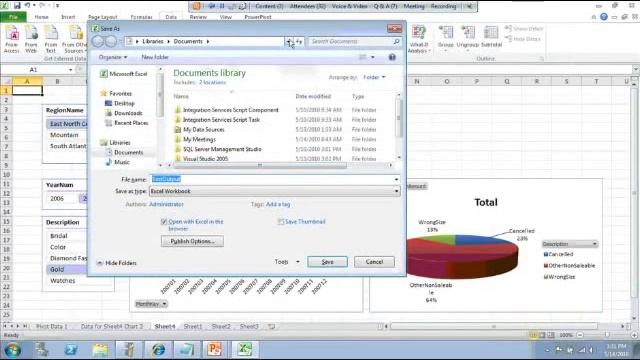640x360 pixels.
Task: Open the Home ribbon tab
Action: [41, 17]
